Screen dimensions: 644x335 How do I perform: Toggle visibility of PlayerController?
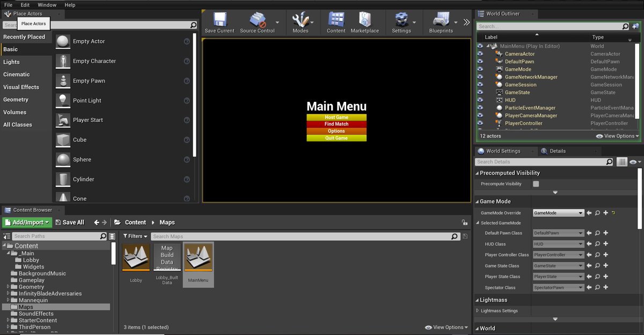pyautogui.click(x=480, y=123)
